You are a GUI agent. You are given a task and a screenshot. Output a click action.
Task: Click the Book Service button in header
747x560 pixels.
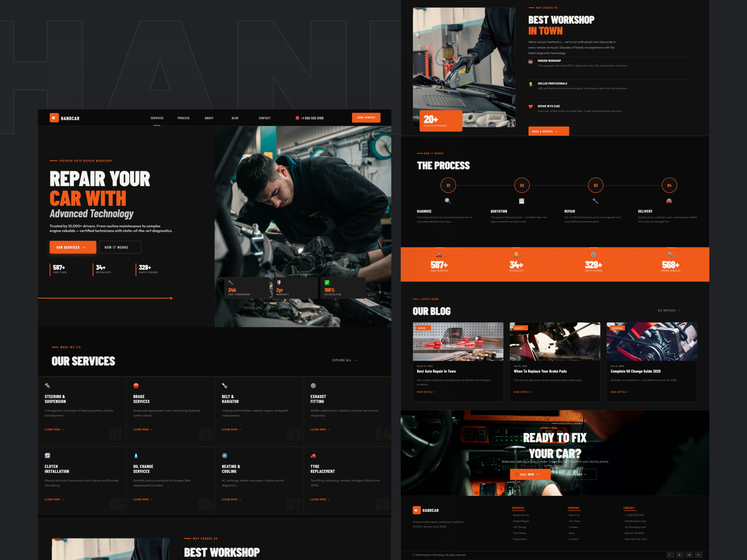[x=366, y=118]
